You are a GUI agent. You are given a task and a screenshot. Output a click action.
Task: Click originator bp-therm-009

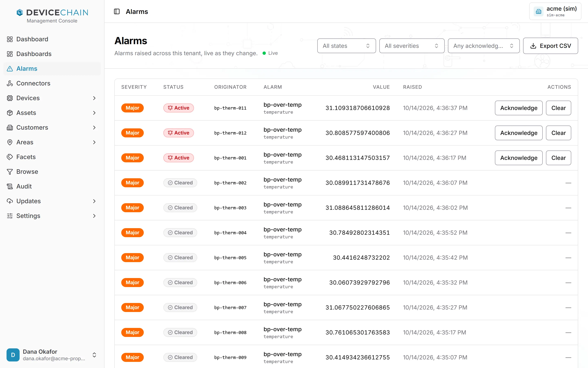click(x=230, y=357)
